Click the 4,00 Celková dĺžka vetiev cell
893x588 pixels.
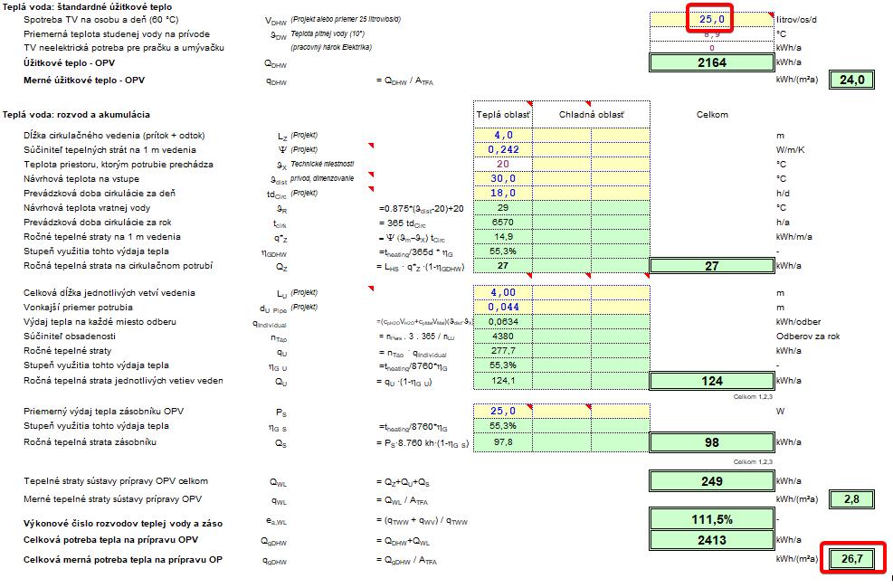coord(502,292)
